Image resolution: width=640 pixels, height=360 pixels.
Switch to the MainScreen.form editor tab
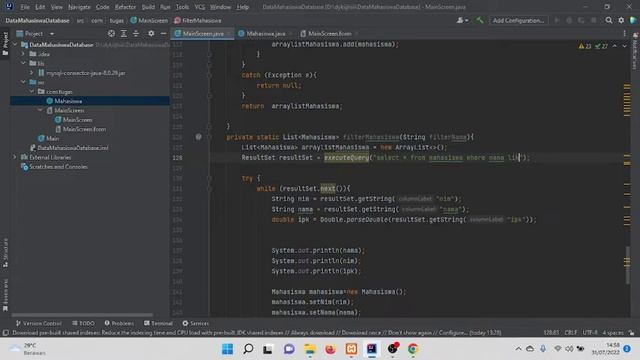click(x=329, y=33)
